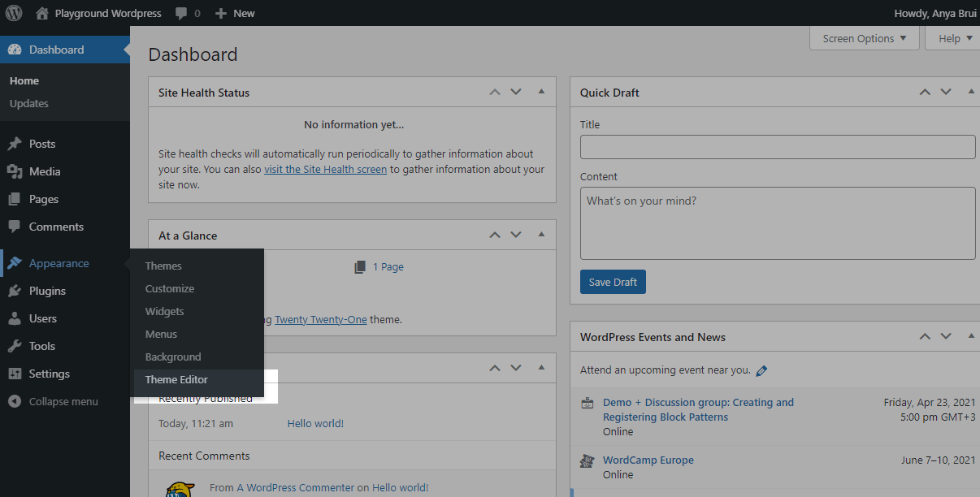The height and width of the screenshot is (497, 980).
Task: Select the Tools wrench icon
Action: [15, 346]
